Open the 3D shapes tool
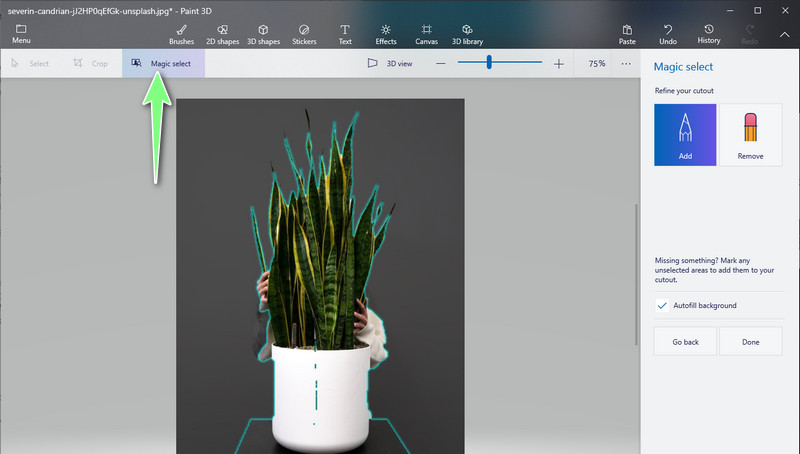 [x=263, y=34]
